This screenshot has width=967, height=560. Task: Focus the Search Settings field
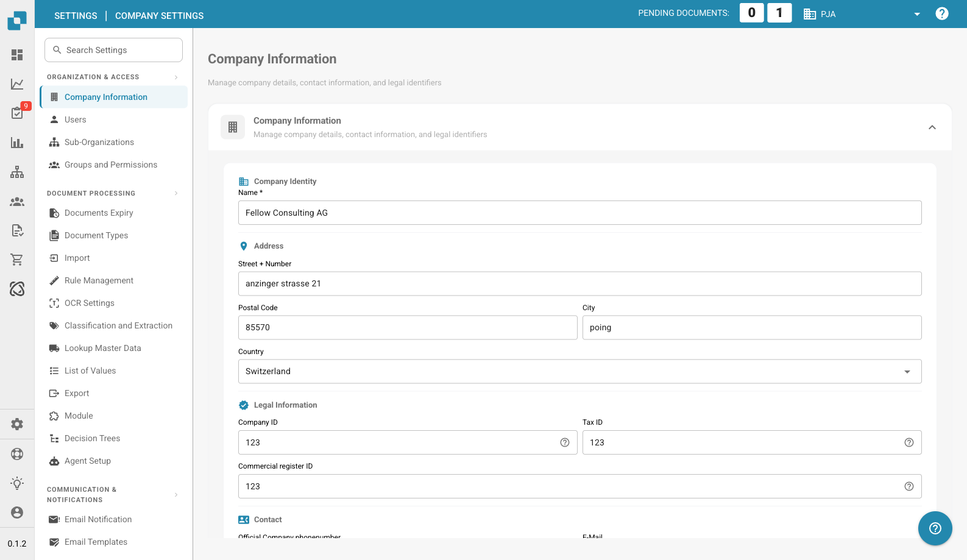tap(113, 50)
